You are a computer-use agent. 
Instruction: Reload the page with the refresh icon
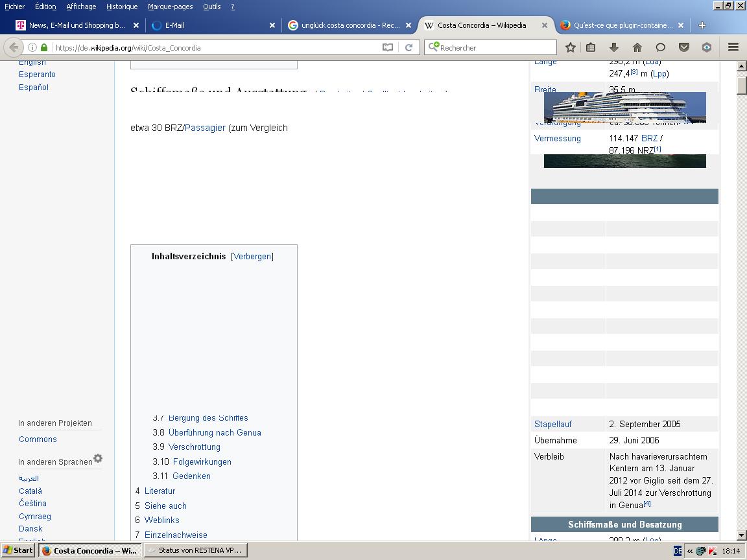[x=409, y=47]
